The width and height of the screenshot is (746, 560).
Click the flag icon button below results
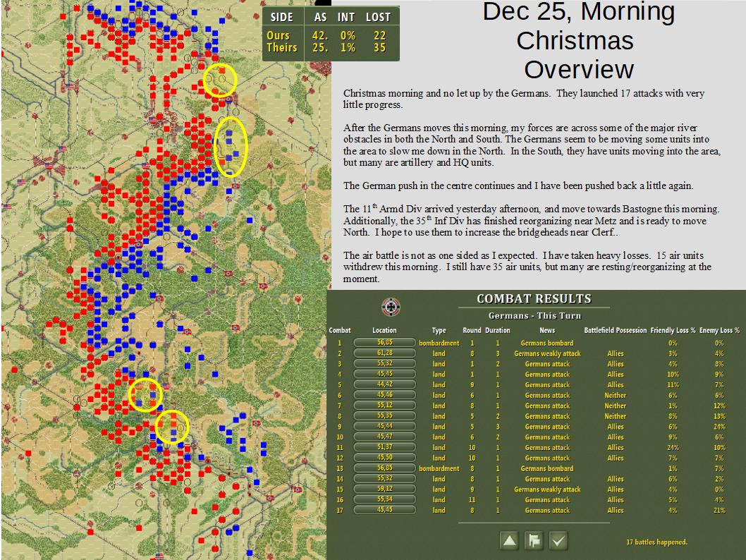point(534,540)
